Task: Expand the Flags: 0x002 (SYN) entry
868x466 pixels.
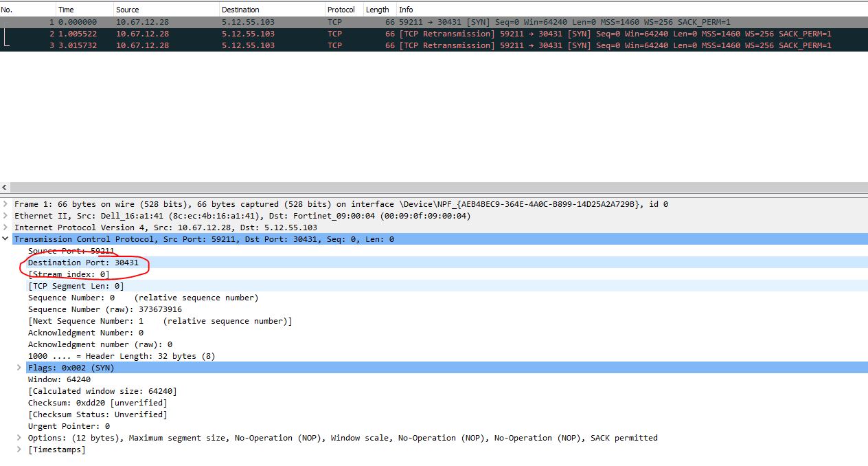Action: coord(20,368)
